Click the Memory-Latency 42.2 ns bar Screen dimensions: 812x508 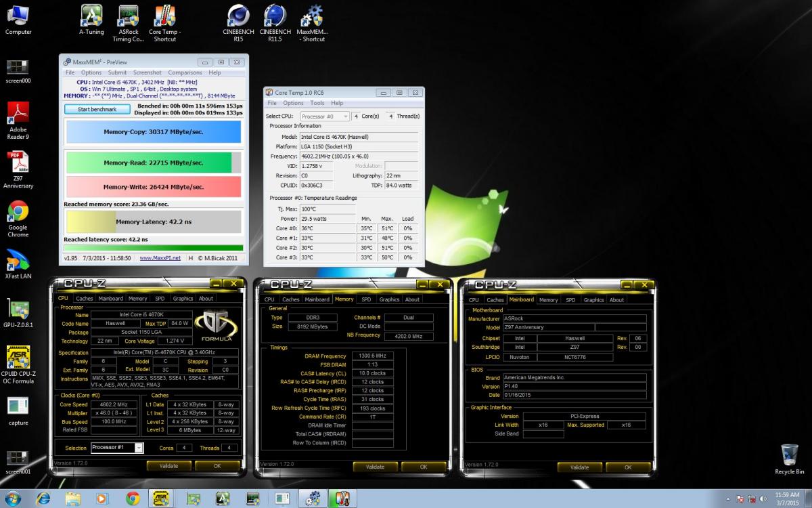pos(153,221)
